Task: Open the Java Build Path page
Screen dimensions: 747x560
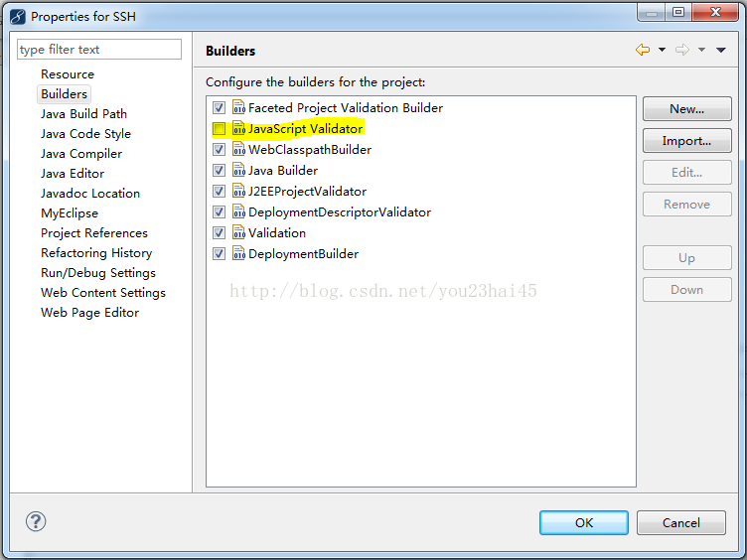Action: 83,114
